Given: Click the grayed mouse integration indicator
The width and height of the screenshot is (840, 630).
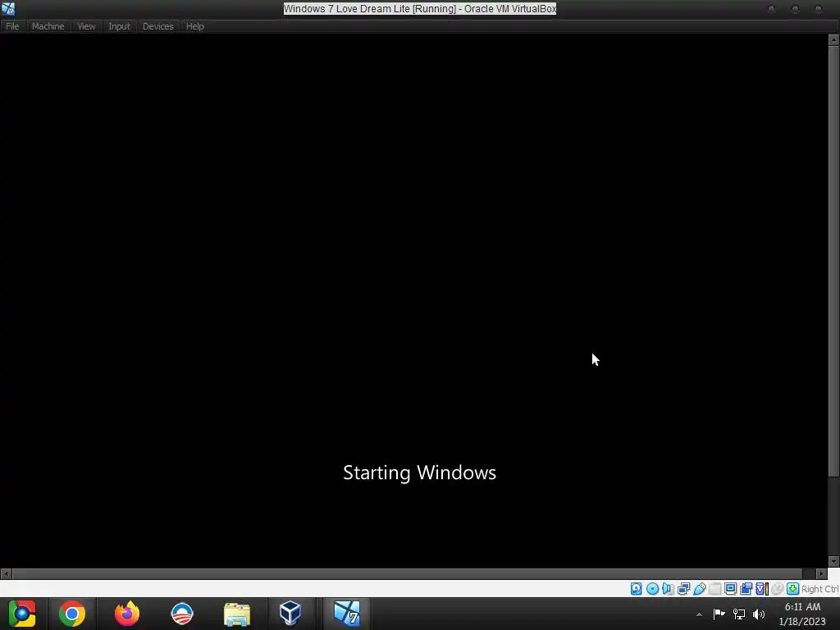Looking at the screenshot, I should 777,589.
